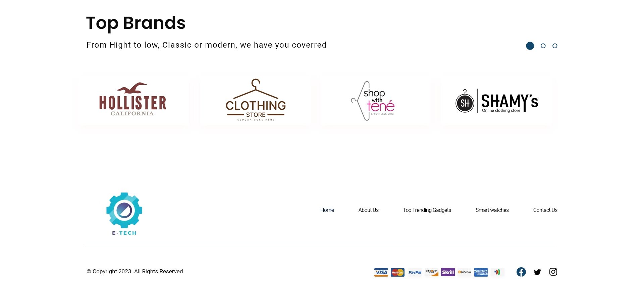
Task: Open the Facebook social icon
Action: tap(521, 272)
